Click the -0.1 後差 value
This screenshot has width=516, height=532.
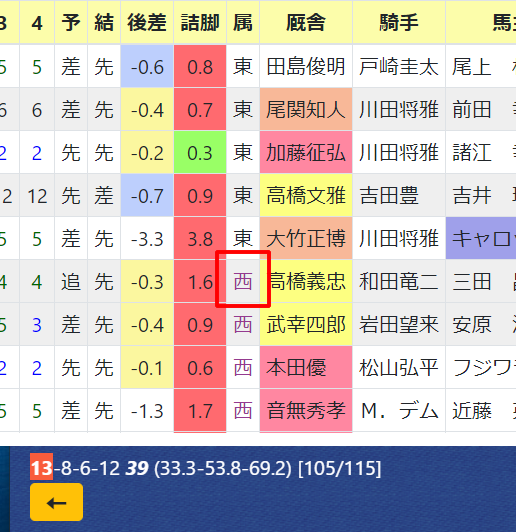[147, 368]
